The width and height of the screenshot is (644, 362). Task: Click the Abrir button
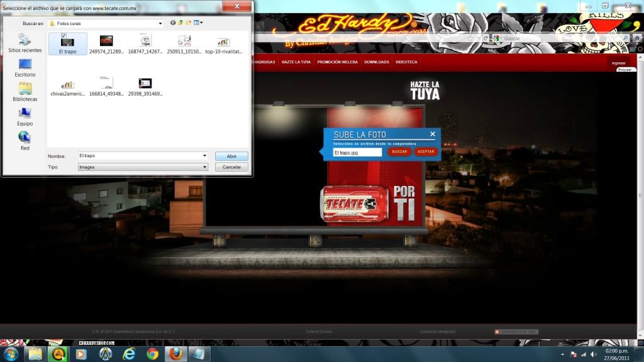coord(231,156)
